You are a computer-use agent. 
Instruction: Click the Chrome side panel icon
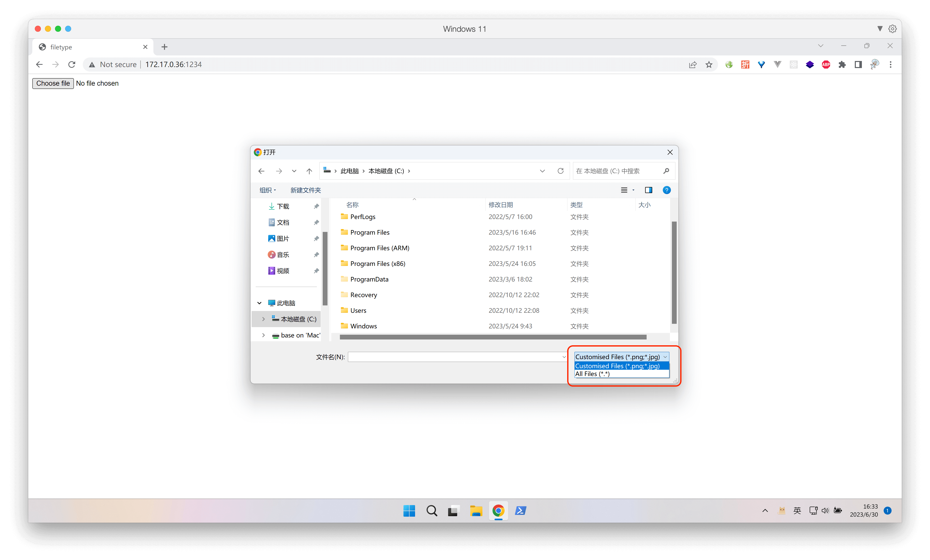pos(858,65)
